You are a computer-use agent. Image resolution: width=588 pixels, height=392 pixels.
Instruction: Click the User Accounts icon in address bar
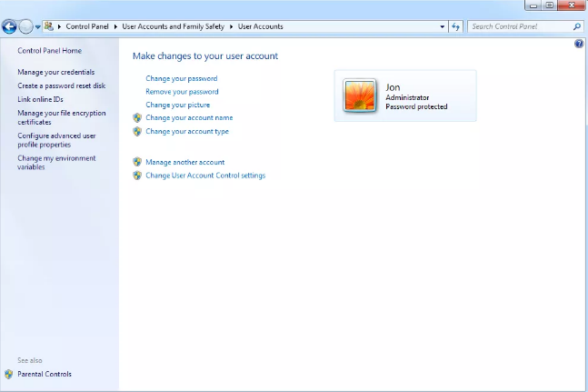tap(49, 26)
